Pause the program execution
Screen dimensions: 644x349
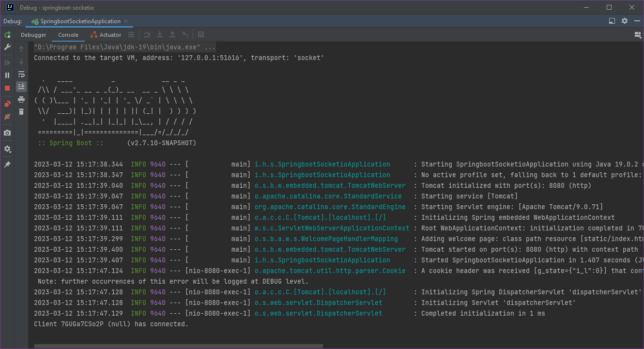(7, 75)
